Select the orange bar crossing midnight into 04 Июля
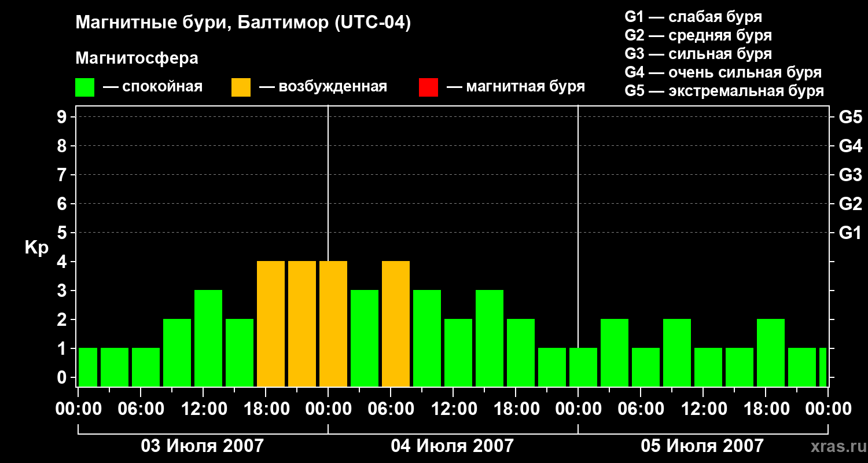Image resolution: width=868 pixels, height=463 pixels. 333,324
